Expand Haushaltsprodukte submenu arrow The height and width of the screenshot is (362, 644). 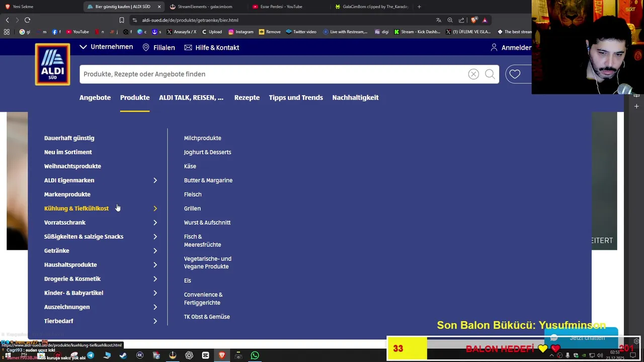click(x=155, y=264)
